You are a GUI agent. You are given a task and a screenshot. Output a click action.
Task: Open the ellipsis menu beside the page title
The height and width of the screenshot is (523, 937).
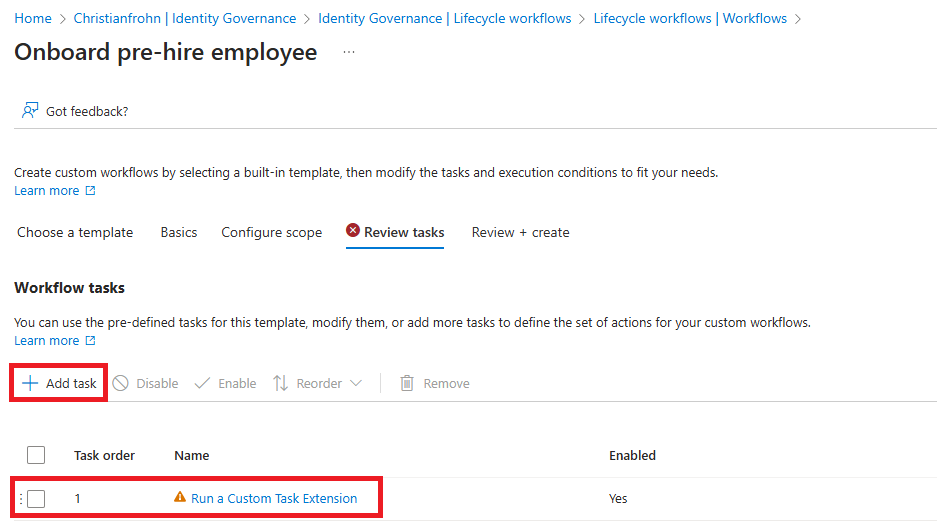point(349,52)
